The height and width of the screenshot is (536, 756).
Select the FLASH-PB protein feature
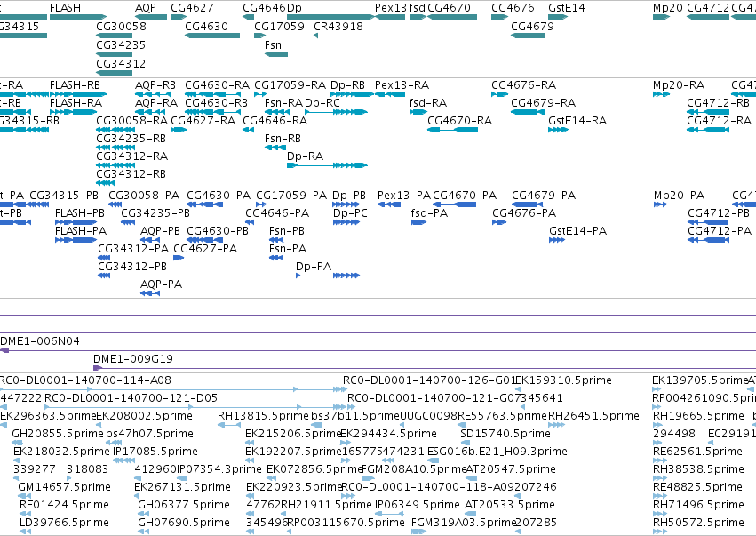point(76,222)
